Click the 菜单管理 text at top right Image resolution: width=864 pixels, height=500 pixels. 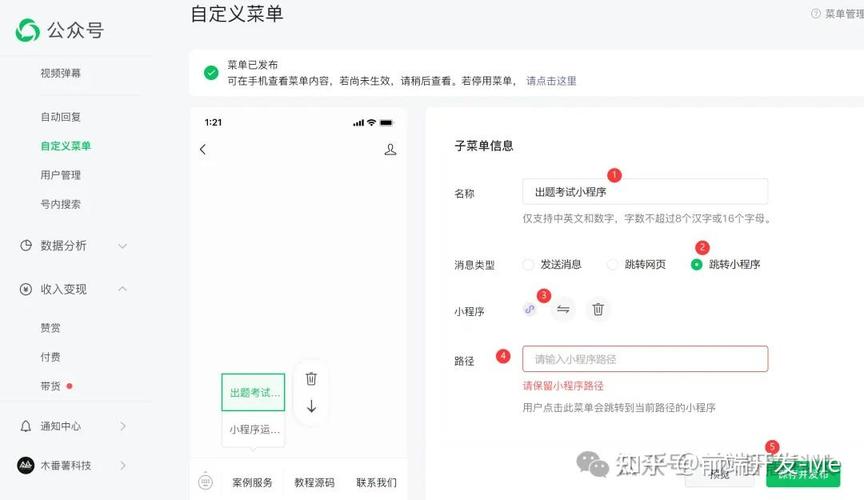pyautogui.click(x=844, y=14)
